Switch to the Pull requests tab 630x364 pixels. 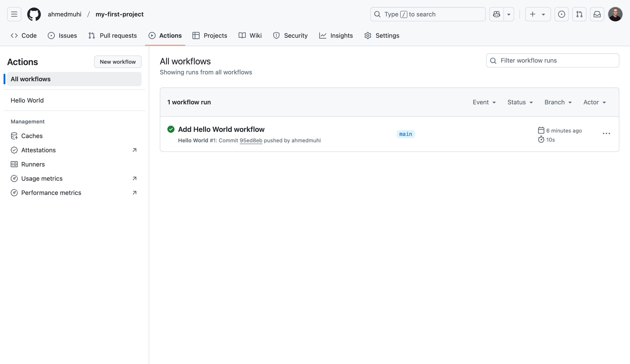point(113,35)
